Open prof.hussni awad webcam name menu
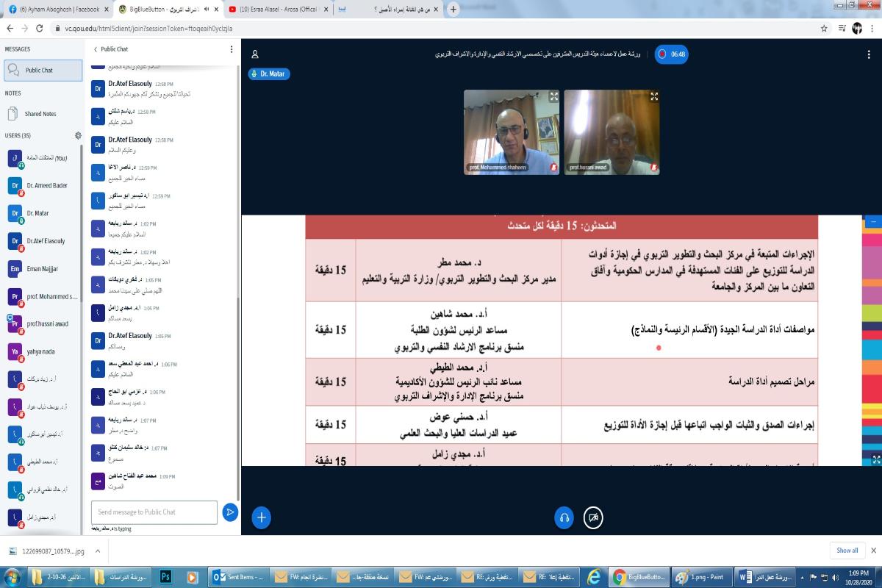 (589, 168)
